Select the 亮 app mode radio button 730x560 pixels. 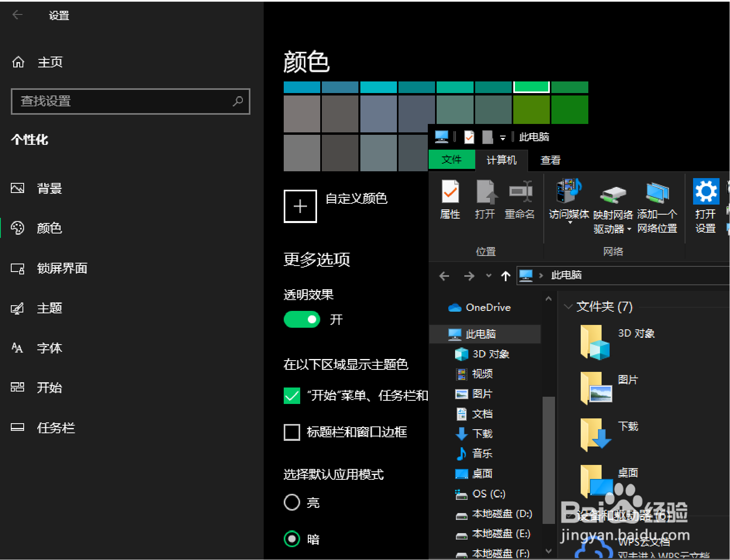[x=292, y=502]
